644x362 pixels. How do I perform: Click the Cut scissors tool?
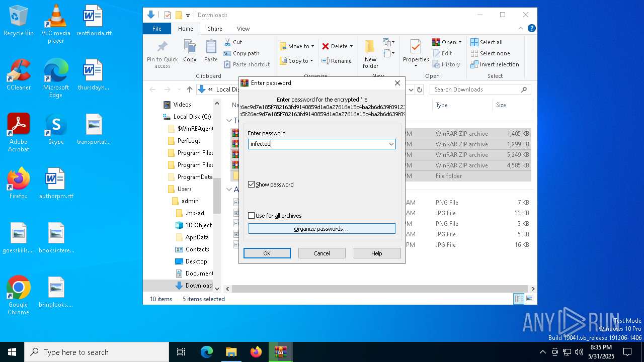pos(233,42)
